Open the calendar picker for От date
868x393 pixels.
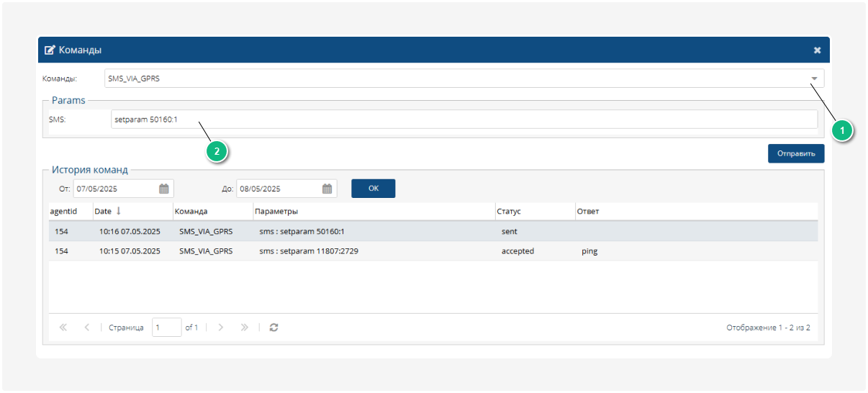[x=164, y=189]
